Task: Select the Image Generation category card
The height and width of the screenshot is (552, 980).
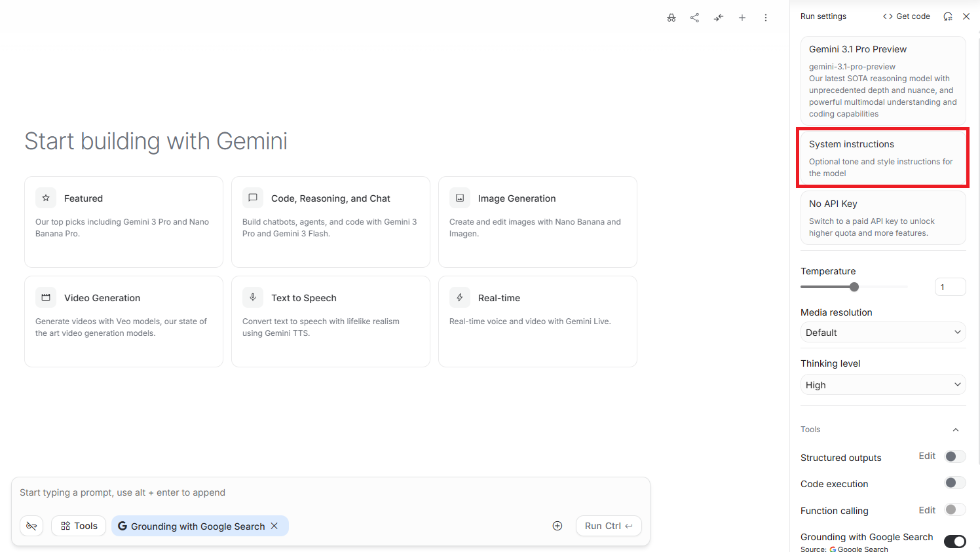Action: pos(537,221)
